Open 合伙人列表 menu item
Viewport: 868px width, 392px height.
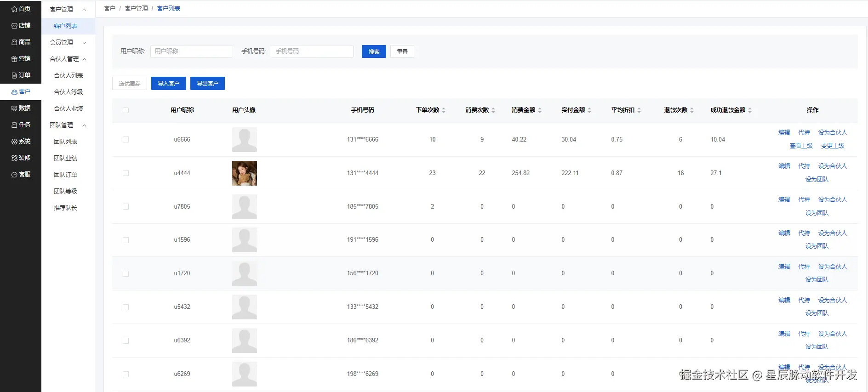pyautogui.click(x=69, y=75)
